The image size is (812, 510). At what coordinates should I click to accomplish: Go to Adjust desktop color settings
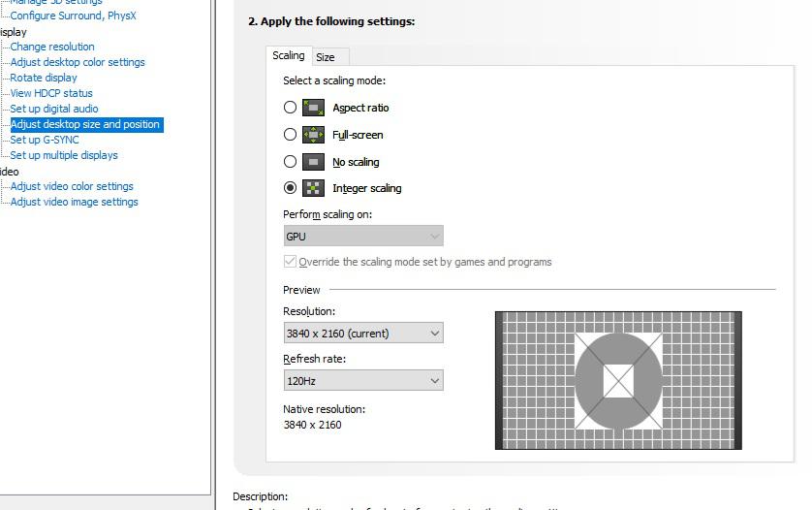coord(78,62)
